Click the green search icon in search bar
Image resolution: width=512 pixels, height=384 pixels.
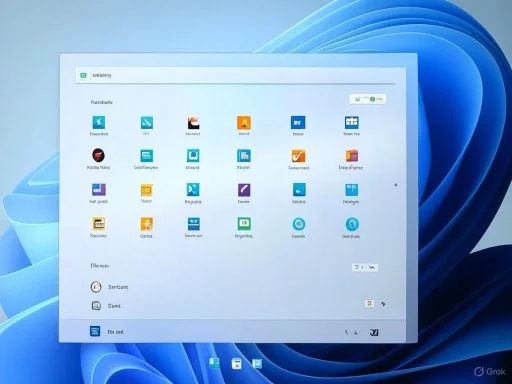tap(83, 75)
